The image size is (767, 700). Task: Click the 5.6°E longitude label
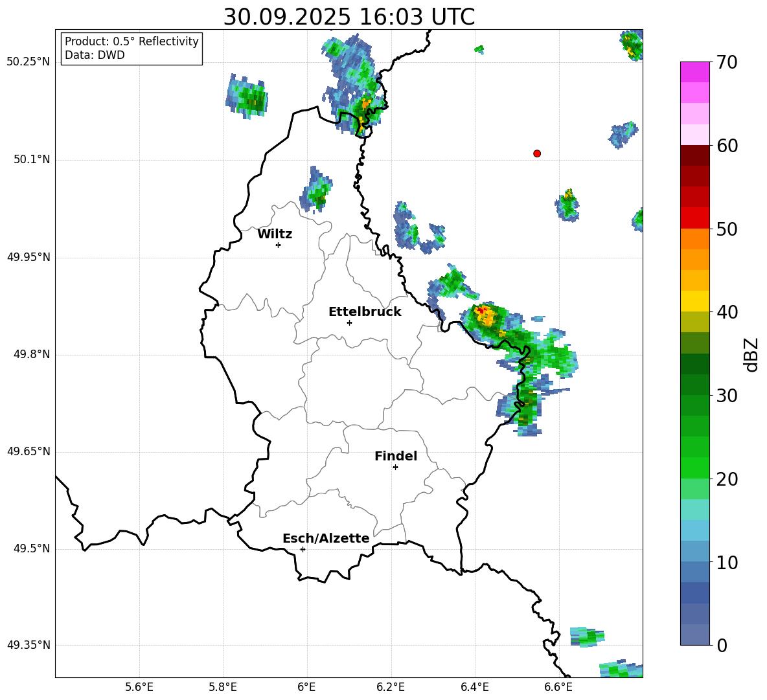139,687
